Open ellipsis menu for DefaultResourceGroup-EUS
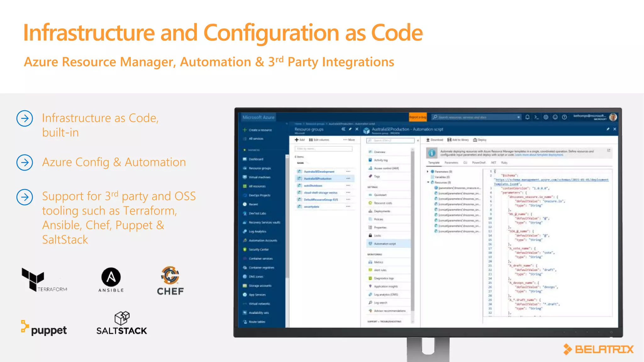 348,200
